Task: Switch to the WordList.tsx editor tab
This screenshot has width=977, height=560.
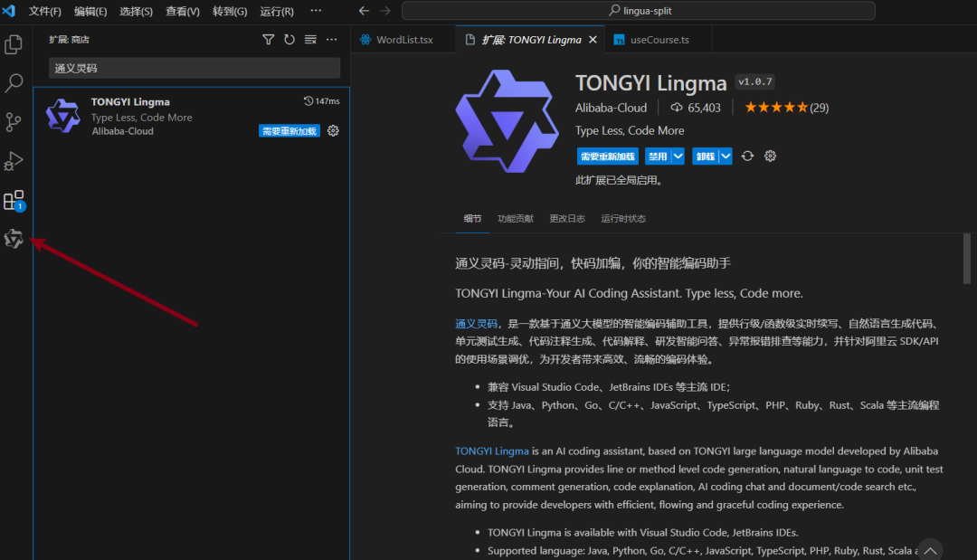Action: (x=403, y=40)
